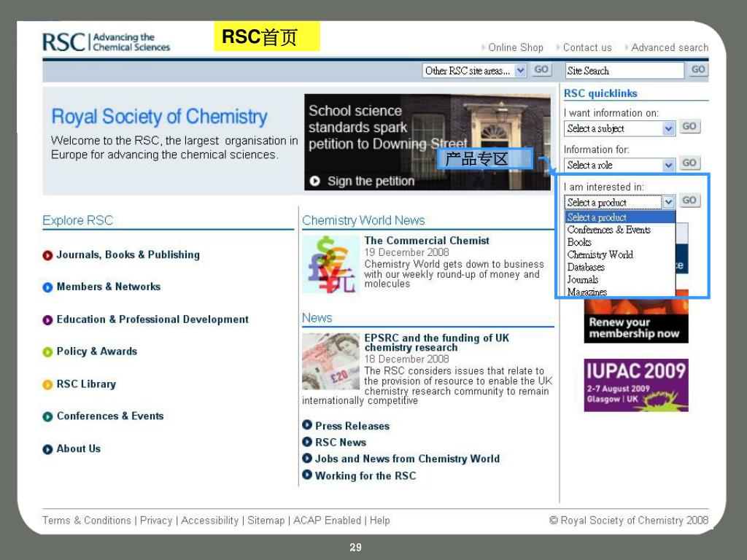The height and width of the screenshot is (560, 747).
Task: Open Education & Professional Development section
Action: [152, 319]
